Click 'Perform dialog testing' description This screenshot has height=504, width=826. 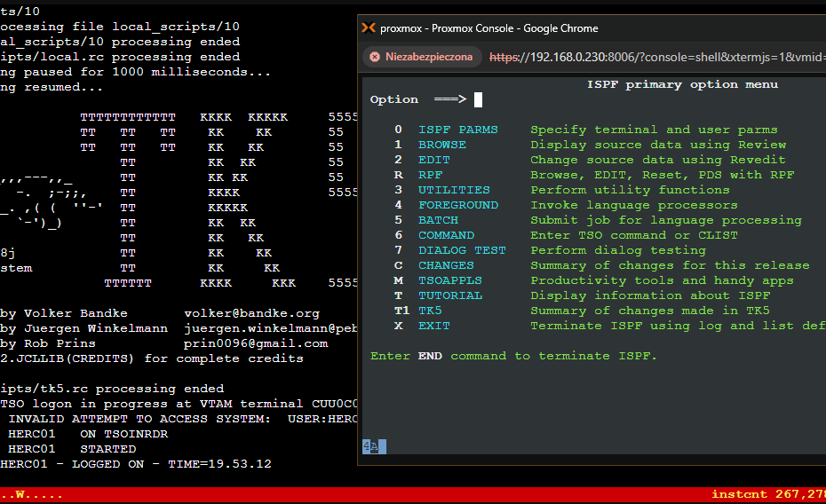[x=618, y=250]
